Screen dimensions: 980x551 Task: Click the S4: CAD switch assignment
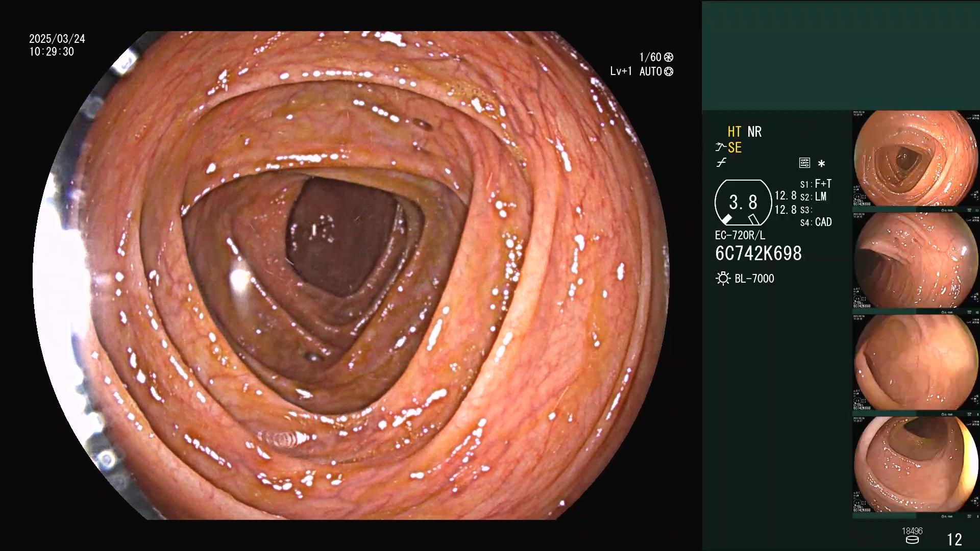[x=816, y=222]
